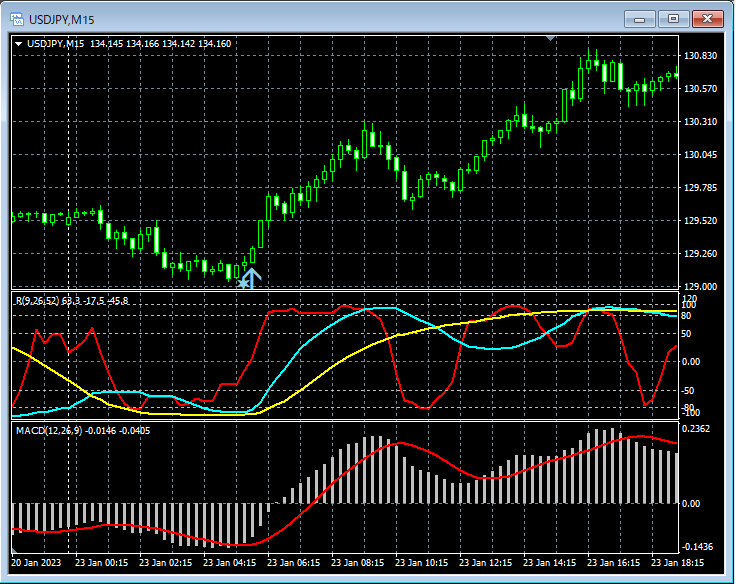The image size is (736, 584).
Task: Click the chart shift triangle marker at top
Action: pyautogui.click(x=551, y=38)
